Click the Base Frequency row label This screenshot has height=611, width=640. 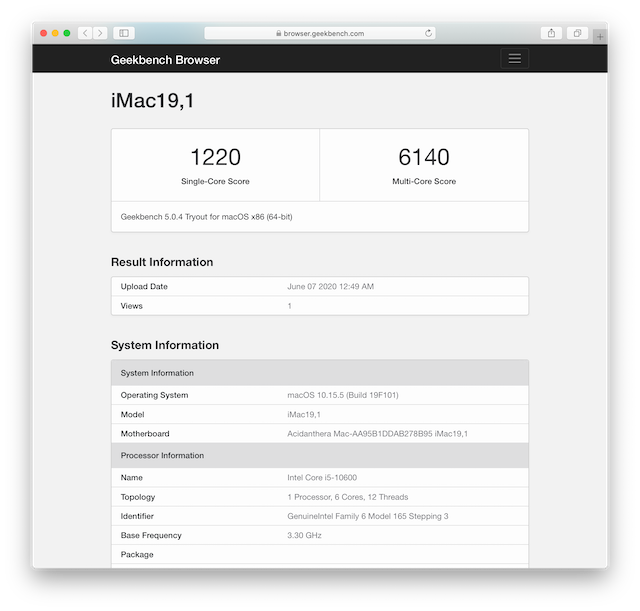point(151,535)
